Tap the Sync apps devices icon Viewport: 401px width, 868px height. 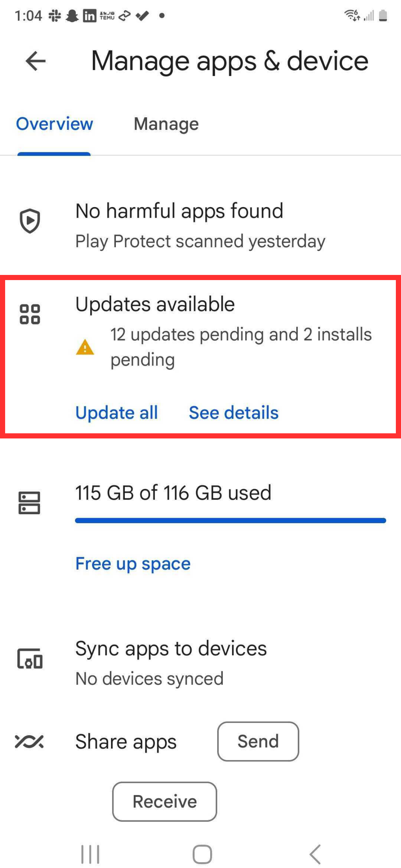pyautogui.click(x=30, y=659)
